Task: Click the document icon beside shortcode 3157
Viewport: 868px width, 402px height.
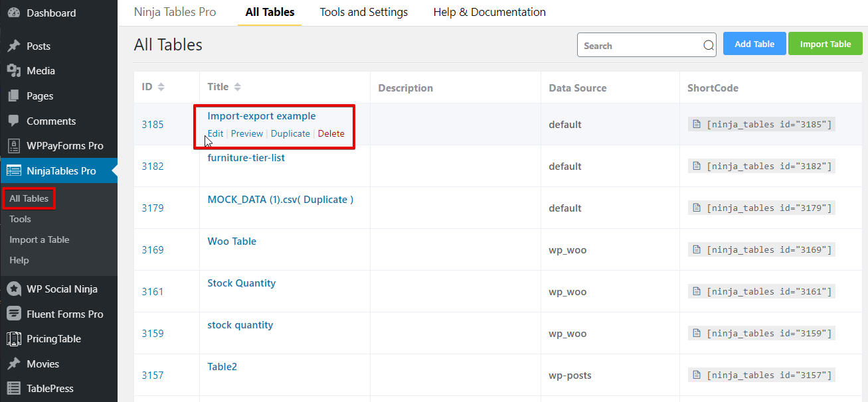Action: tap(697, 375)
